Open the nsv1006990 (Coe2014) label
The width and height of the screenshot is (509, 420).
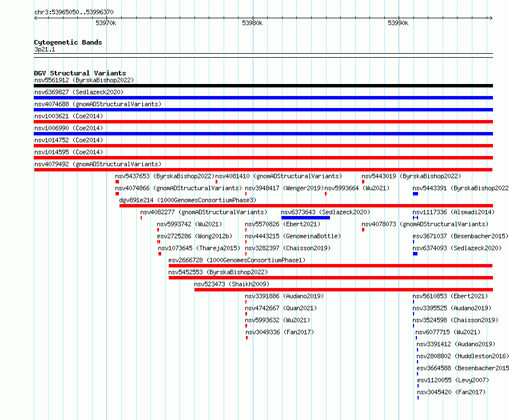pos(69,128)
